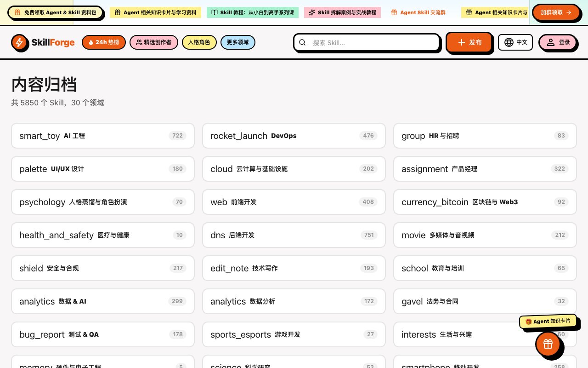Click the plus icon in the 发布 button

pos(462,42)
